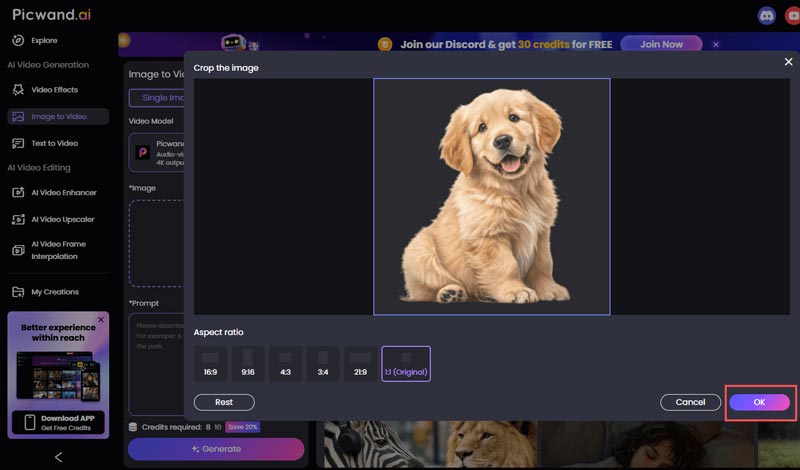Close the Crop the image dialog
Image resolution: width=800 pixels, height=470 pixels.
click(x=788, y=62)
